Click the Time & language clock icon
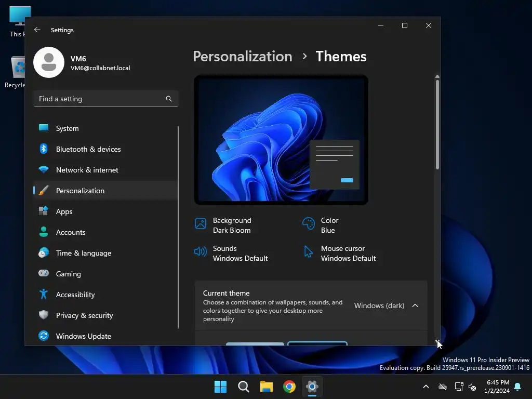 pyautogui.click(x=44, y=253)
